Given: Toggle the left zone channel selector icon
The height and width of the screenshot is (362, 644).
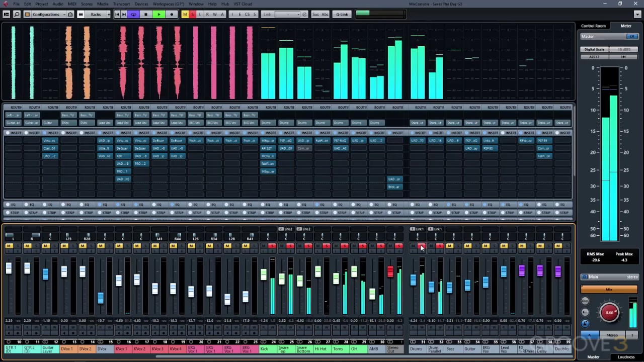Looking at the screenshot, I should (x=6, y=14).
